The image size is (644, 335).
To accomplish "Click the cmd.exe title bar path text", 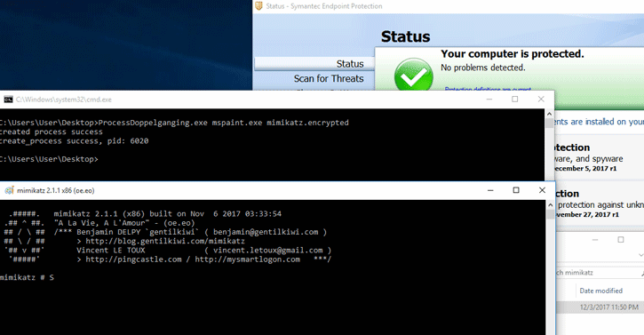I will [64, 100].
